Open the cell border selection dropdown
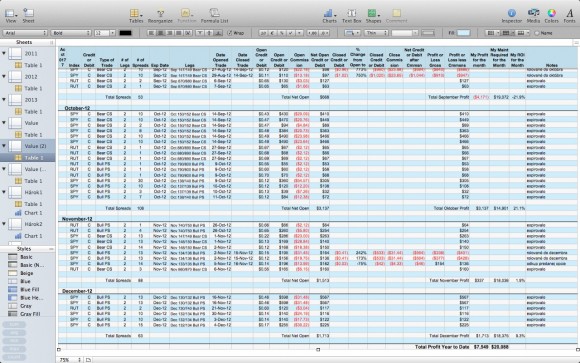 (352, 33)
